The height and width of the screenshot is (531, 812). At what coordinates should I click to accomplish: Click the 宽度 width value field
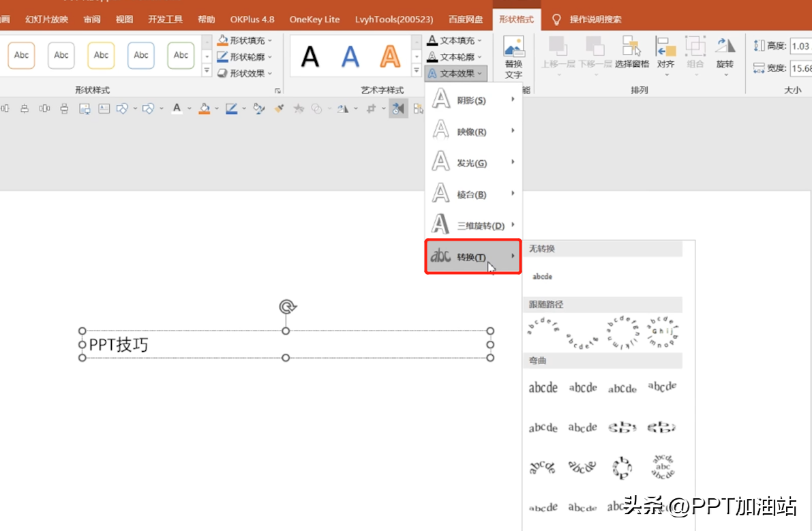[800, 67]
